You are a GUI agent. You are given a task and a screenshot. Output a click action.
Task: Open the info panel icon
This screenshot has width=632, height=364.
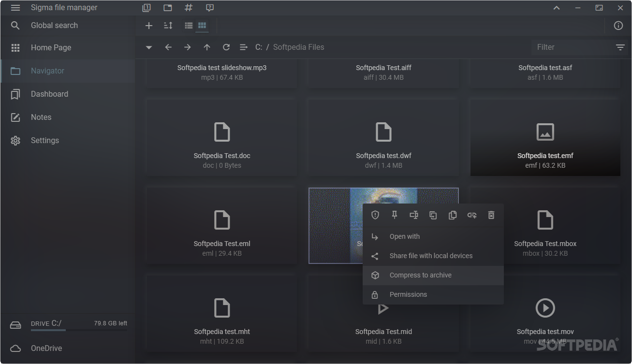tap(618, 26)
